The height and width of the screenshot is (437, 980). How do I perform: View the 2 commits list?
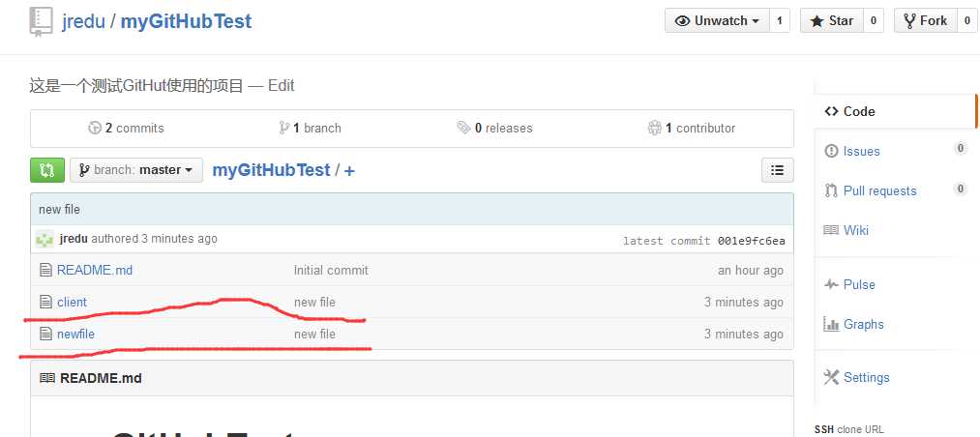coord(127,128)
